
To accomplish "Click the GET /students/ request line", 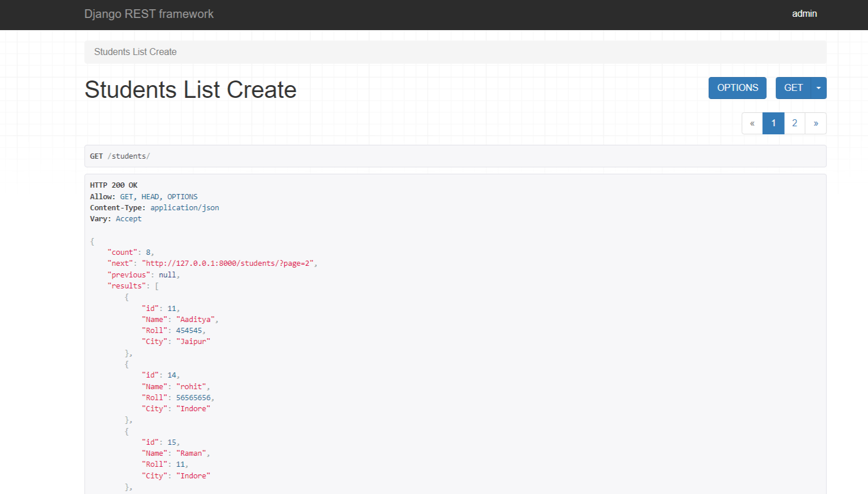I will [x=120, y=156].
